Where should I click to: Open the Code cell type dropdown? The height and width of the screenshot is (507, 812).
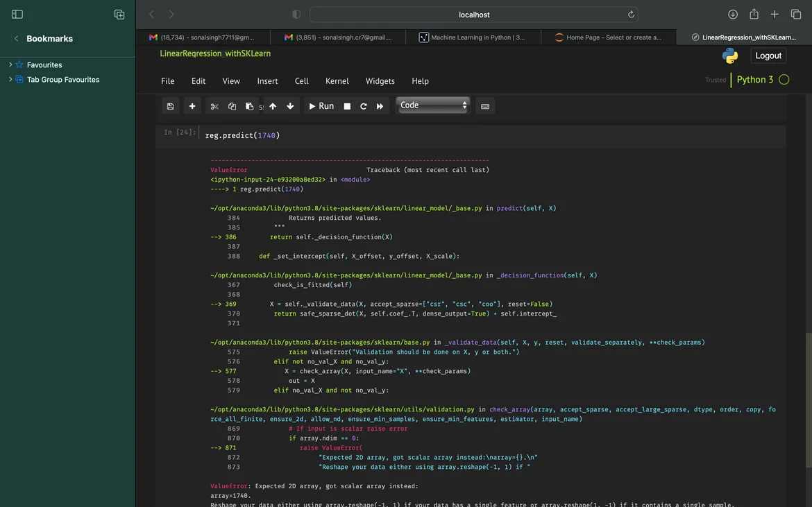pos(433,105)
